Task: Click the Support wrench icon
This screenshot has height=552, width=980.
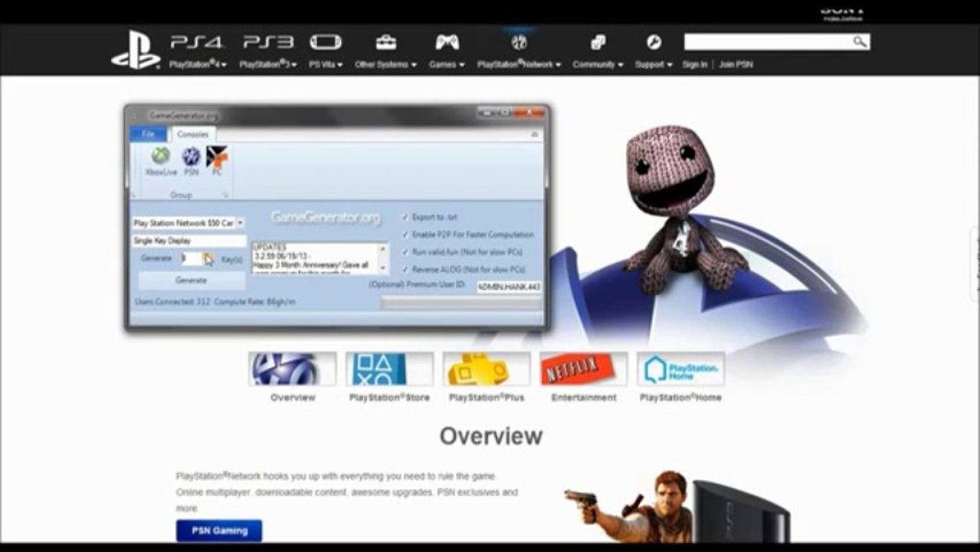Action: [x=654, y=42]
